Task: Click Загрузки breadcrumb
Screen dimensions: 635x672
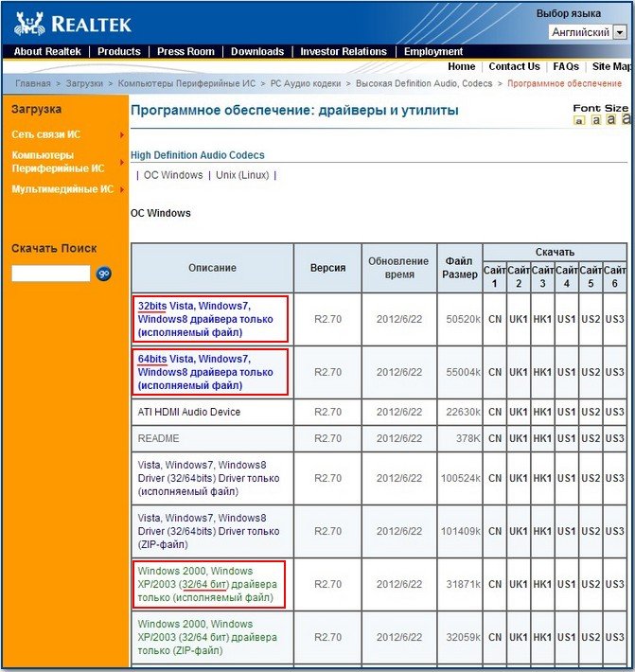Action: coord(84,83)
